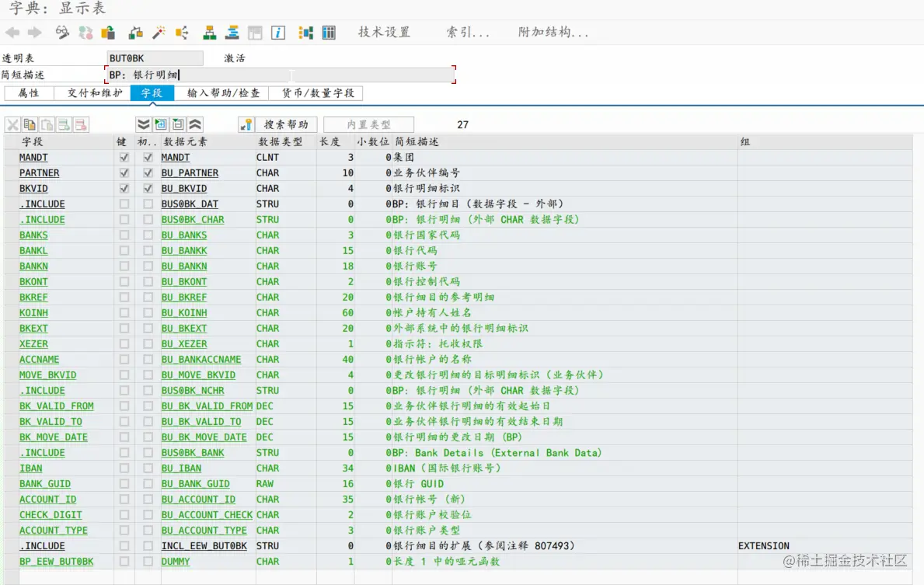Image resolution: width=924 pixels, height=585 pixels.
Task: Click the paste line icon
Action: point(47,124)
